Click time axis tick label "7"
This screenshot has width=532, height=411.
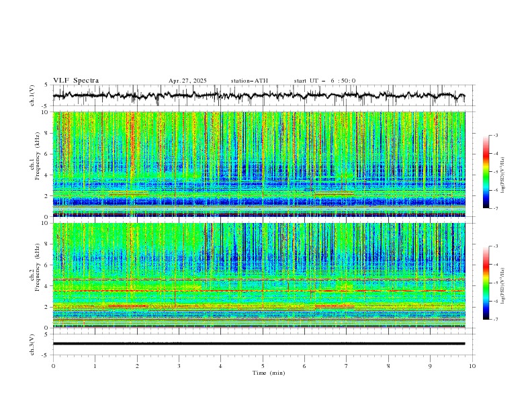(347, 366)
